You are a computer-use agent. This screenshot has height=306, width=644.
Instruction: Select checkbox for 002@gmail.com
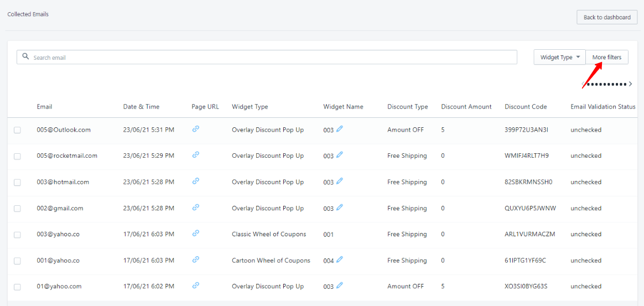(17, 209)
